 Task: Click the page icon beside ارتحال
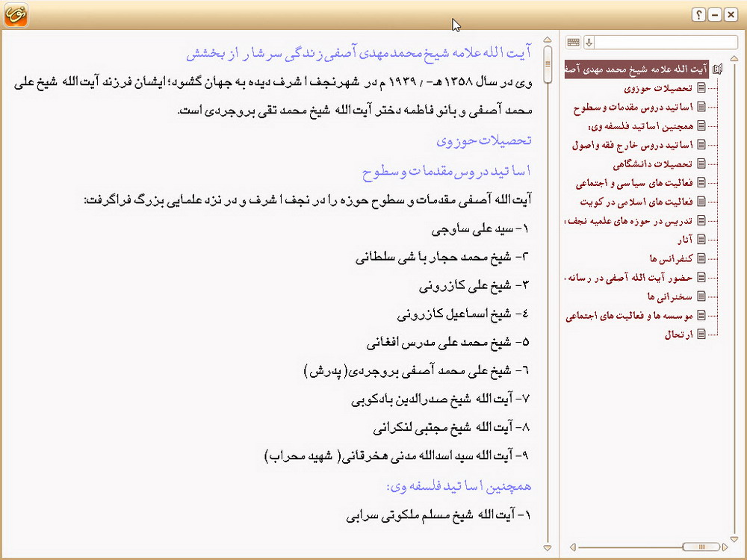coord(701,335)
